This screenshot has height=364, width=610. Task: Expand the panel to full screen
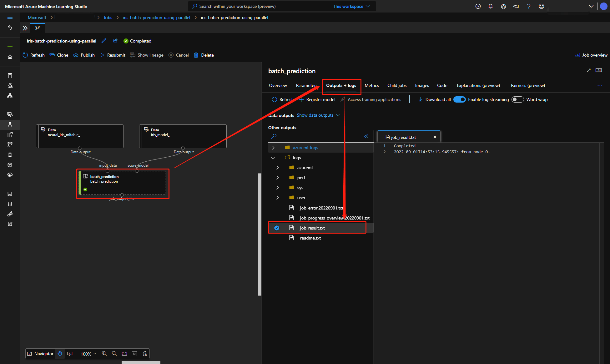(589, 70)
